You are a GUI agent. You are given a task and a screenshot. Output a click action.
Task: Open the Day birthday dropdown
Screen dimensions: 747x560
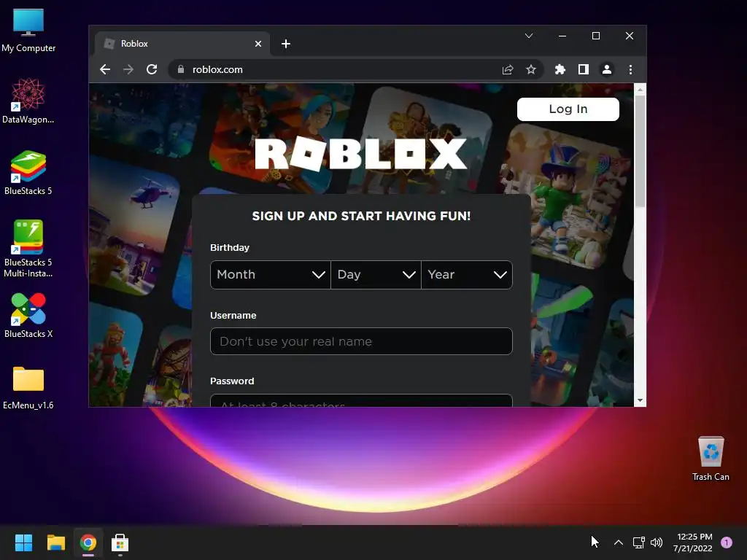(376, 275)
